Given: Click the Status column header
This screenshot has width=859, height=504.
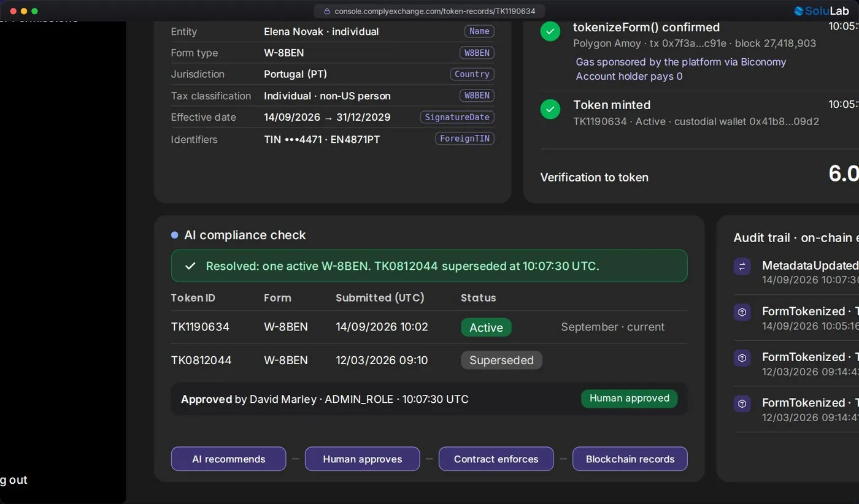Looking at the screenshot, I should [x=478, y=298].
